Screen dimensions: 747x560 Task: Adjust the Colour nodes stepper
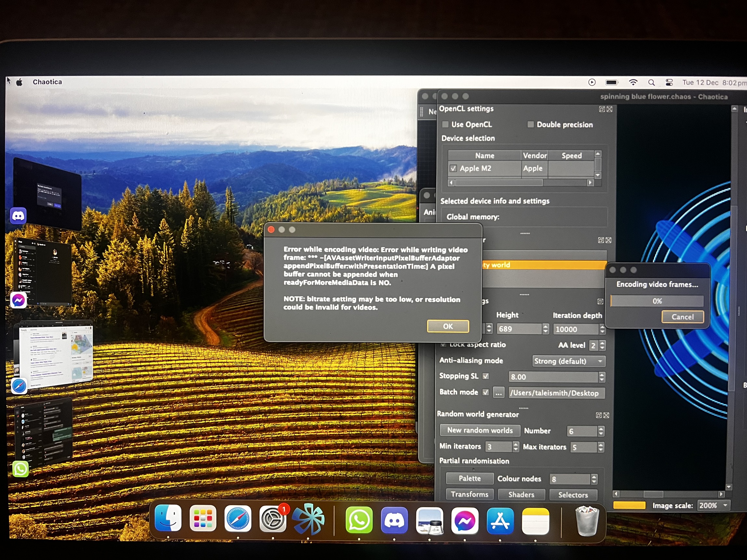tap(594, 479)
